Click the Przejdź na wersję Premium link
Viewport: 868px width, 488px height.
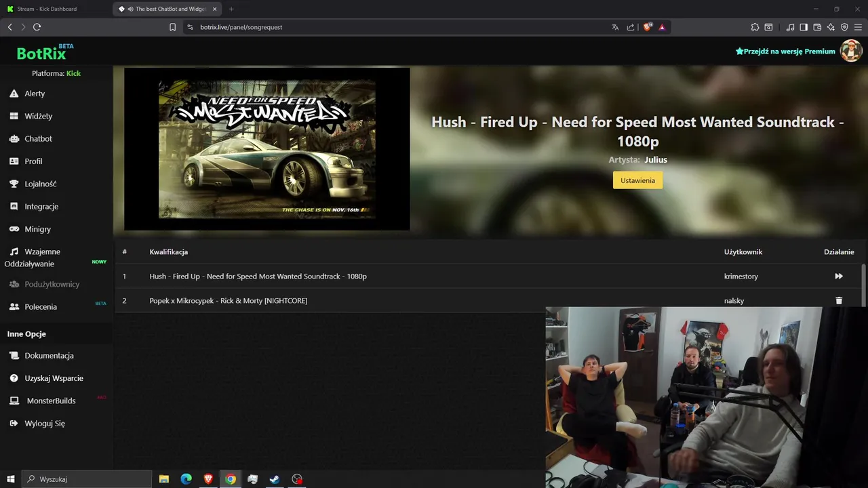[x=785, y=51]
